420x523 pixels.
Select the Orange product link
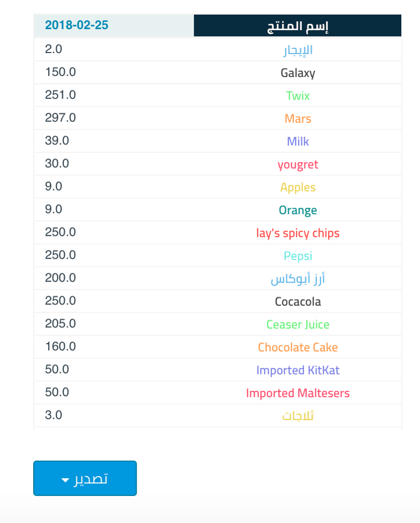click(x=298, y=210)
